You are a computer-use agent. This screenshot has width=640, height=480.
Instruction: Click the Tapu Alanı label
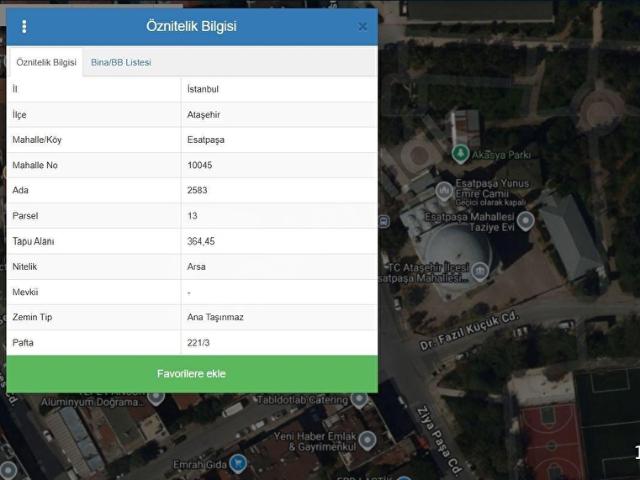[33, 241]
